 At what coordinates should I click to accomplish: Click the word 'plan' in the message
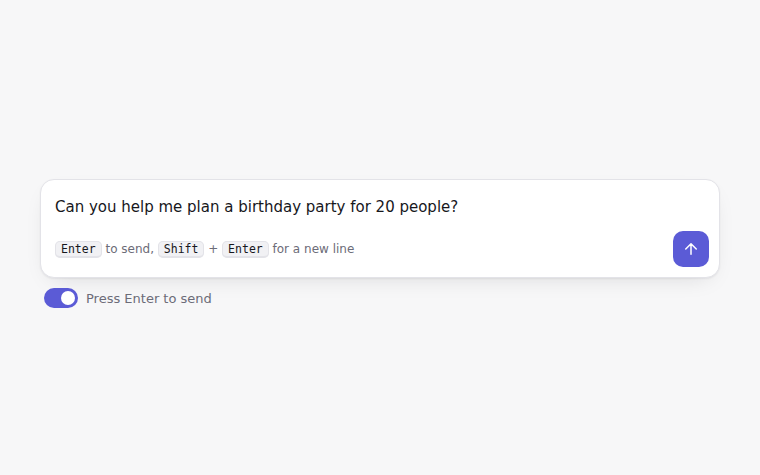[x=203, y=207]
